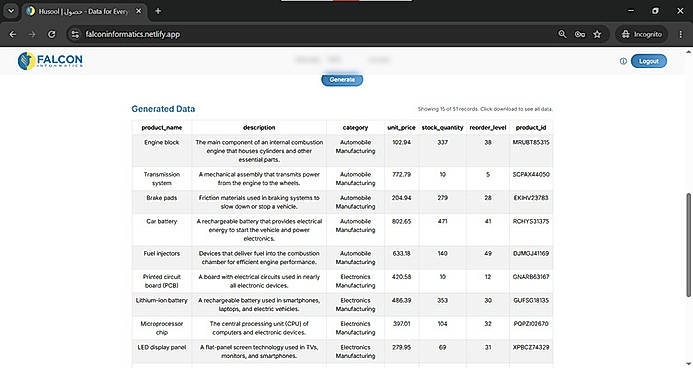Open Chrome three-dot menu

pyautogui.click(x=681, y=34)
